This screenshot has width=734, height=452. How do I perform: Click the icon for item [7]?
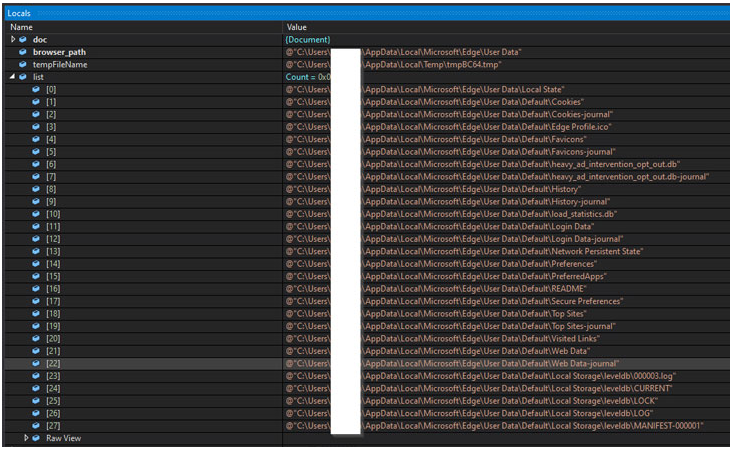pos(36,177)
